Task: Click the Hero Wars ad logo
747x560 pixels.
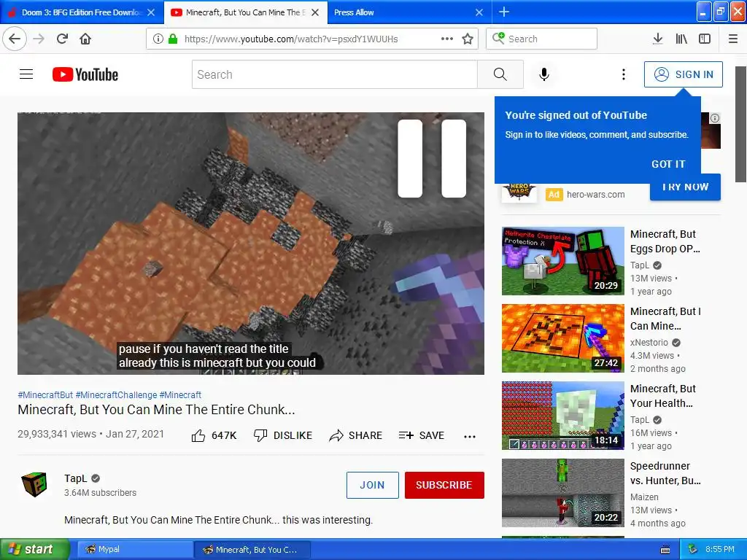Action: tap(519, 192)
